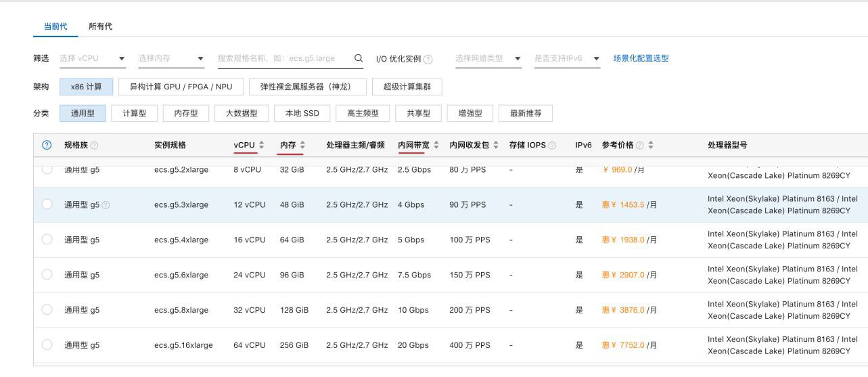
Task: Switch to the 所有代 tab
Action: [100, 26]
